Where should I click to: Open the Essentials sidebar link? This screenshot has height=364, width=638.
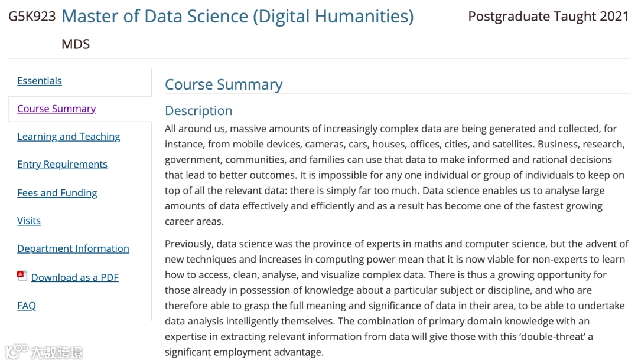40,81
